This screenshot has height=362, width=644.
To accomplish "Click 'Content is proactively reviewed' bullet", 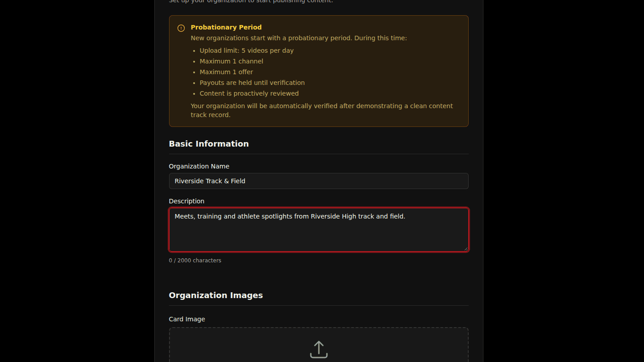I will tap(249, 93).
